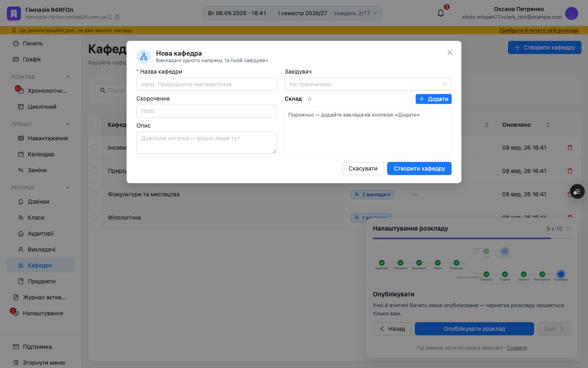Screen dimensions: 588x368
Task: Delete the second department row with the trash icon
Action: point(570,171)
